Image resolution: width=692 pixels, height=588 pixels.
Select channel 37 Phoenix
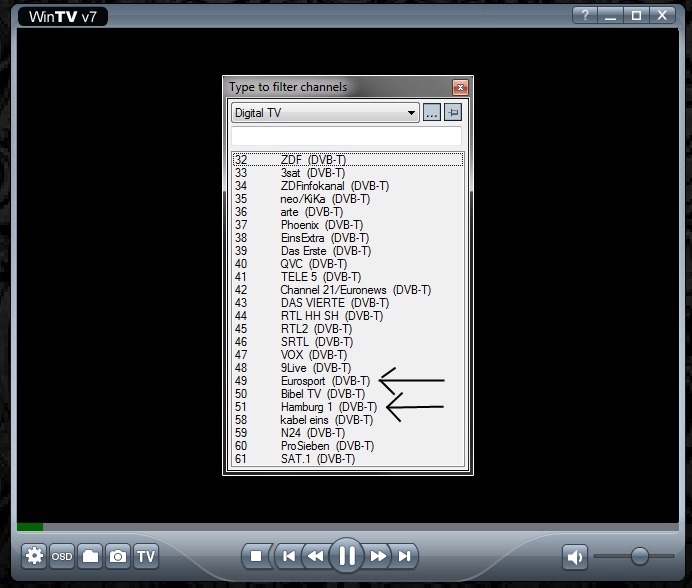[348, 225]
